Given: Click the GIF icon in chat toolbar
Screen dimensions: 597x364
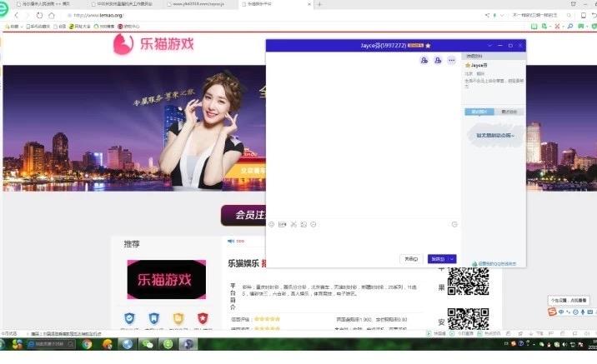Looking at the screenshot, I should [x=282, y=224].
